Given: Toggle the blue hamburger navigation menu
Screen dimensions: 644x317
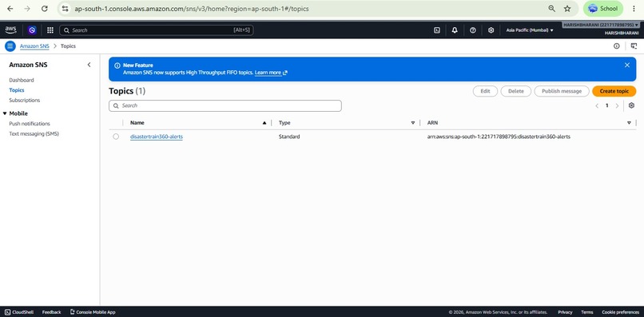Looking at the screenshot, I should (x=10, y=46).
